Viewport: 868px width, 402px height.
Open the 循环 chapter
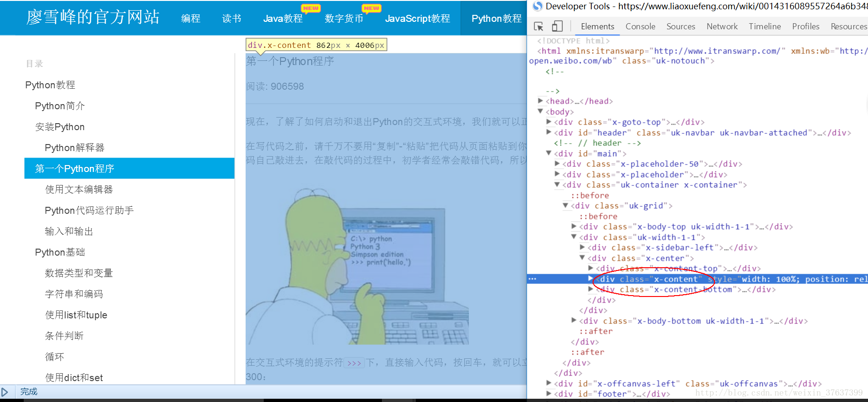coord(54,357)
